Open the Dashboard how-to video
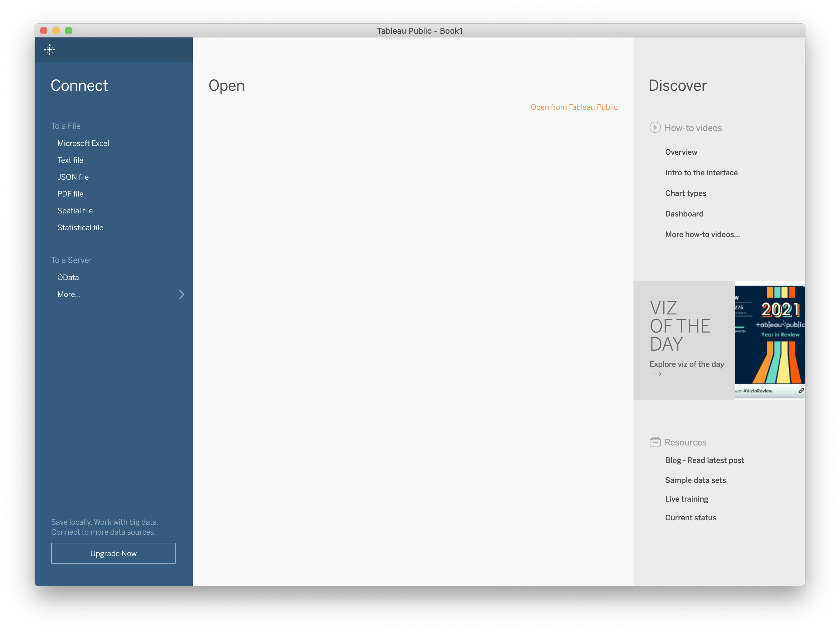The width and height of the screenshot is (840, 632). tap(684, 214)
